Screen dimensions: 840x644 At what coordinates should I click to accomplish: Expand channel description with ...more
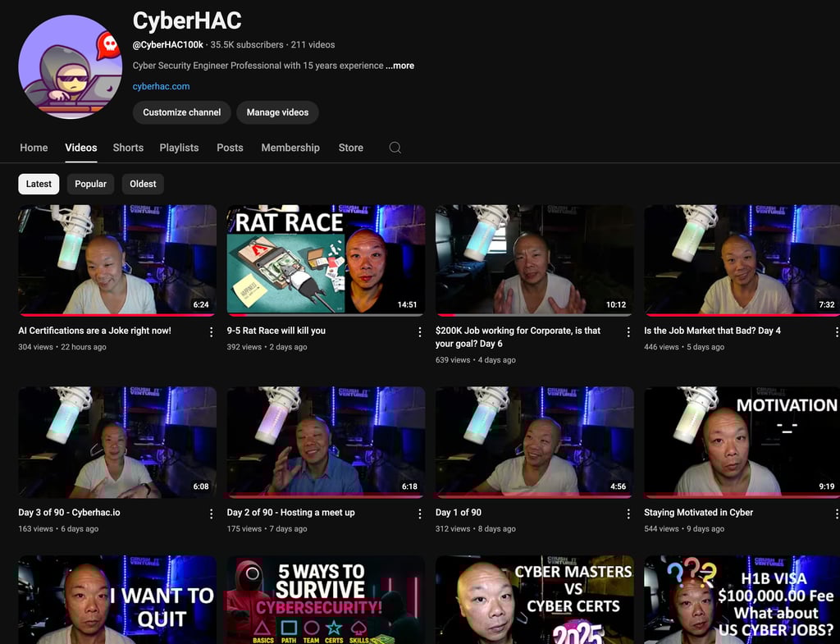point(399,66)
